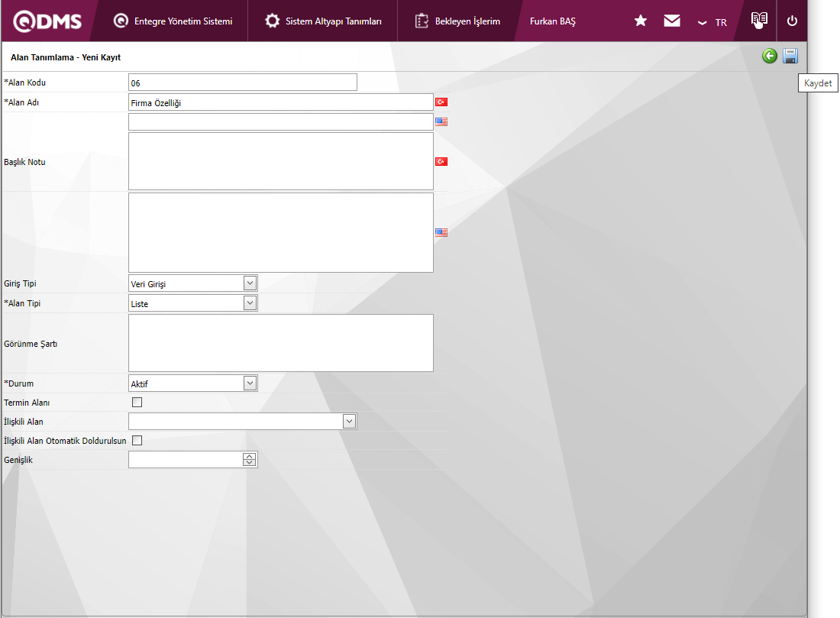This screenshot has width=840, height=618.
Task: Click the Bekleyen İşlerim clipboard icon
Action: 422,21
